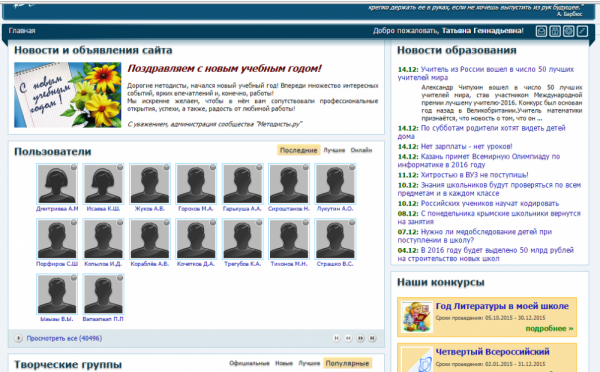Open news Учитель из России вошел в число 50
Image resolution: width=600 pixels, height=372 pixels.
pos(486,73)
